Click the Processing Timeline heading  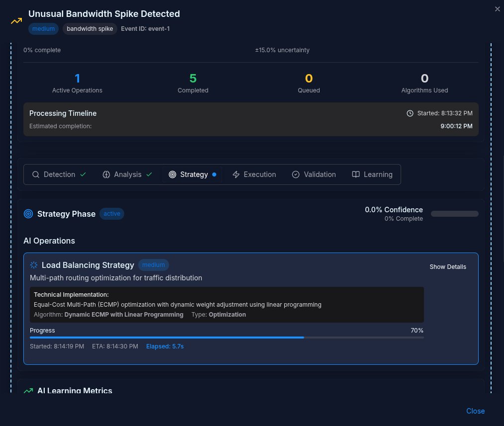[x=63, y=113]
